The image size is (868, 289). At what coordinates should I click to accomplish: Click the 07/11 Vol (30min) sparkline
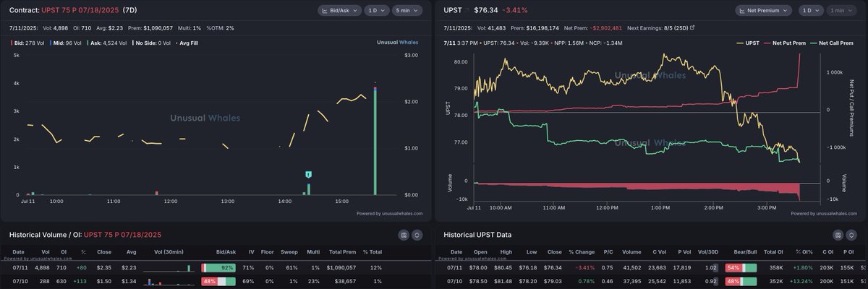tap(169, 268)
